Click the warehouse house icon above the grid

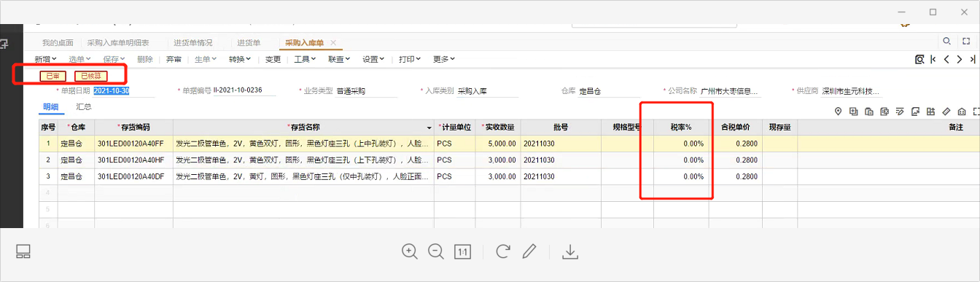coord(961,111)
